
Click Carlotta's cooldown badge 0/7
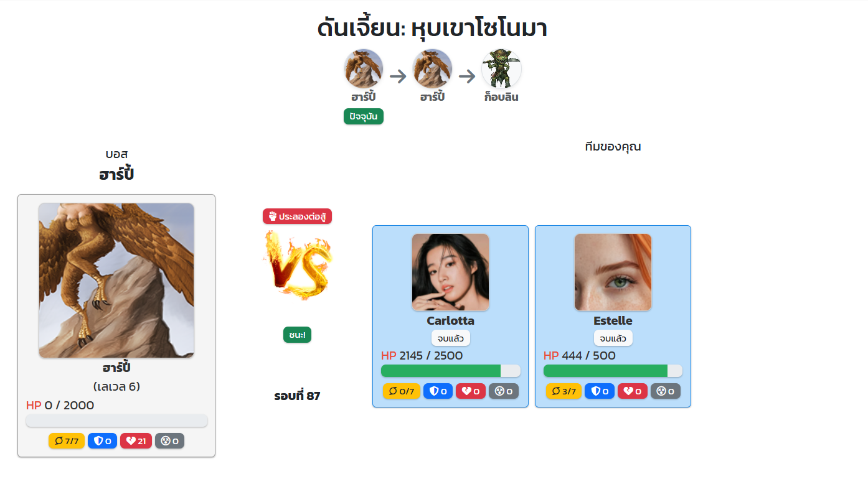(402, 391)
